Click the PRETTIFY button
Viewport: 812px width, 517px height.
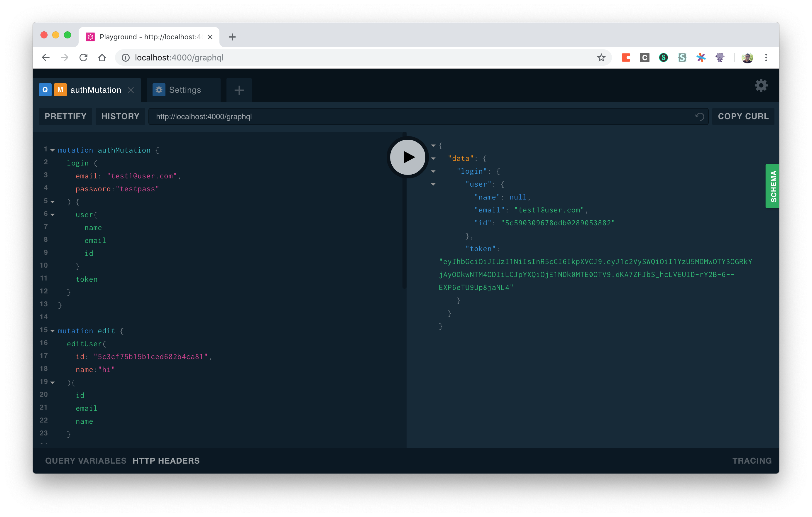click(x=65, y=116)
